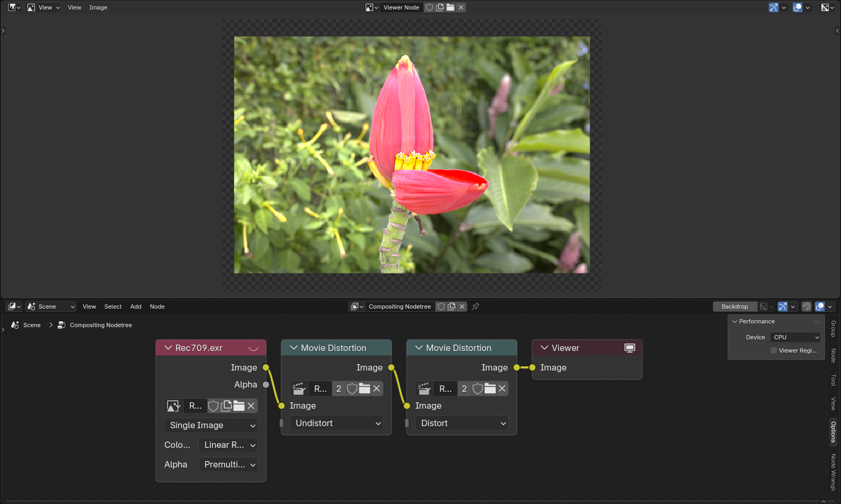Open the Select menu in node editor
The image size is (841, 504).
113,307
